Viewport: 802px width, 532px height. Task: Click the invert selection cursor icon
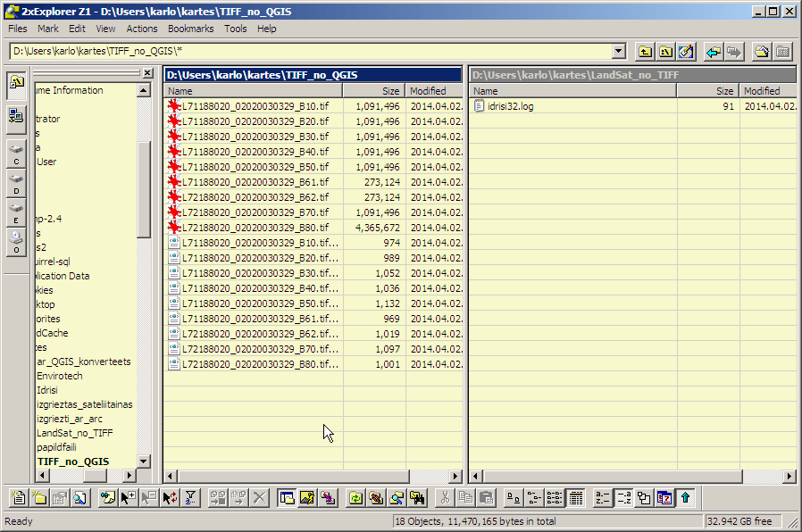click(x=170, y=498)
